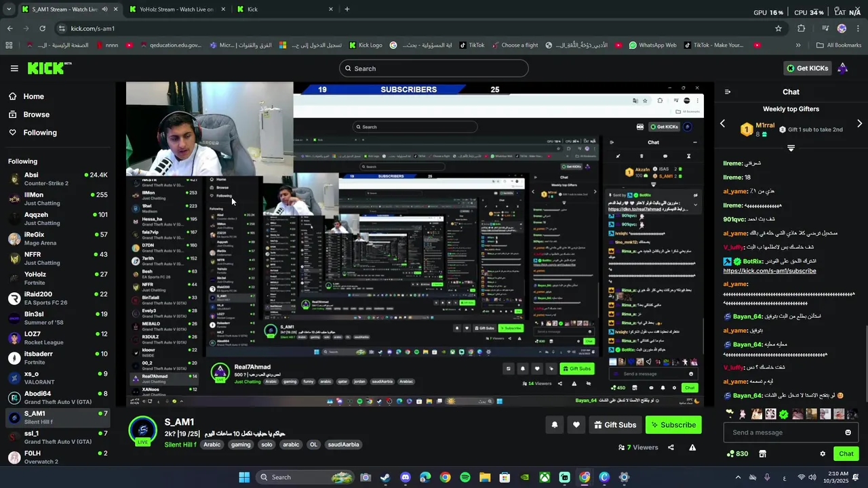
Task: Open browser extensions puzzle icon
Action: [802, 28]
